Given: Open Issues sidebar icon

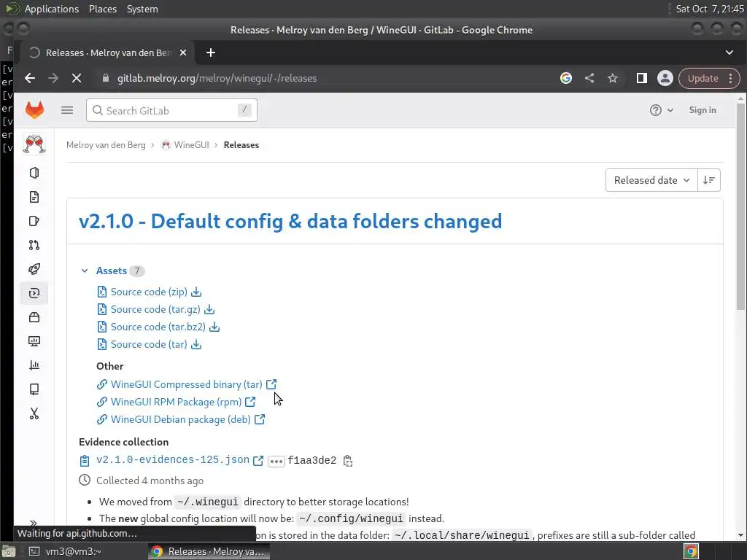Looking at the screenshot, I should pos(34,221).
